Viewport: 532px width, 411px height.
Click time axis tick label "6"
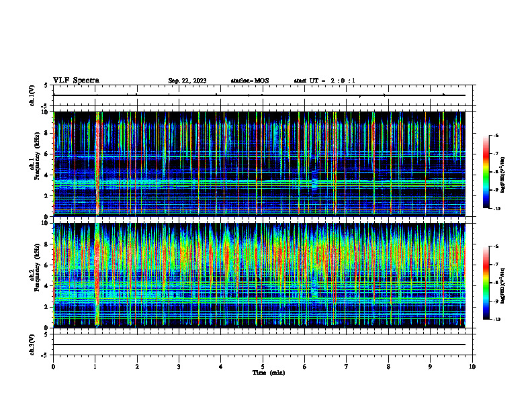(305, 367)
